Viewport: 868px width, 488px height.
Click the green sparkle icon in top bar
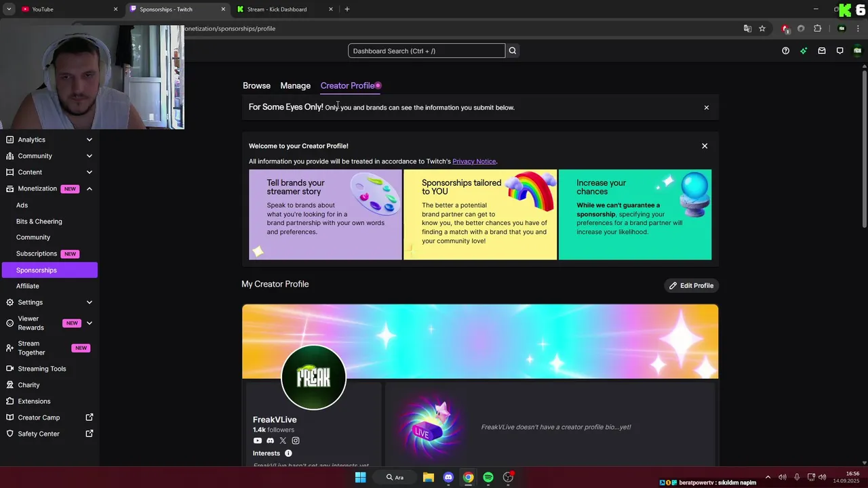[x=804, y=51]
